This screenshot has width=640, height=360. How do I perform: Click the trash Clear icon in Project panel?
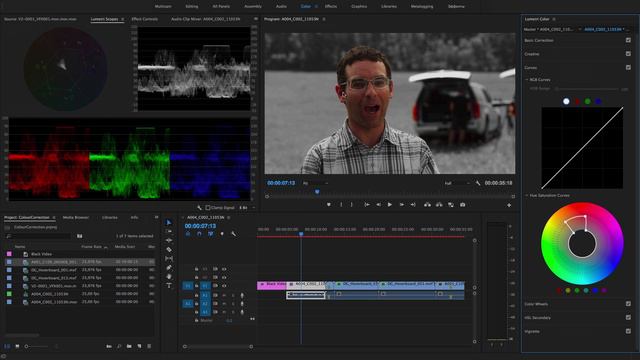pyautogui.click(x=149, y=346)
